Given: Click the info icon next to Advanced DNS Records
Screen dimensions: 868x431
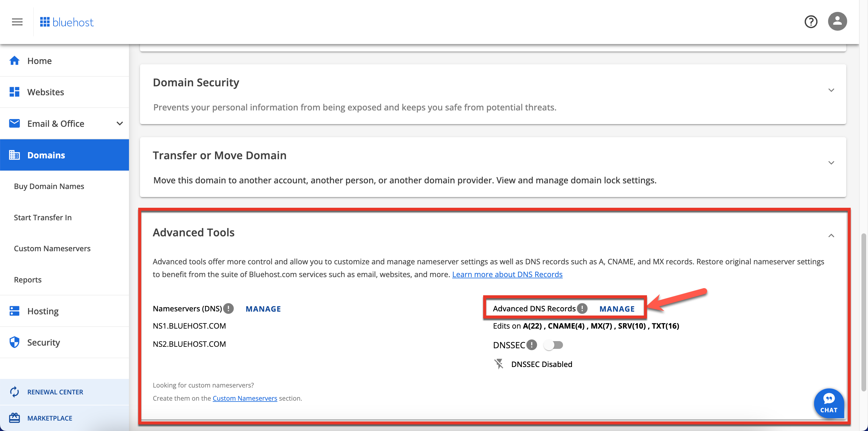Looking at the screenshot, I should tap(582, 308).
